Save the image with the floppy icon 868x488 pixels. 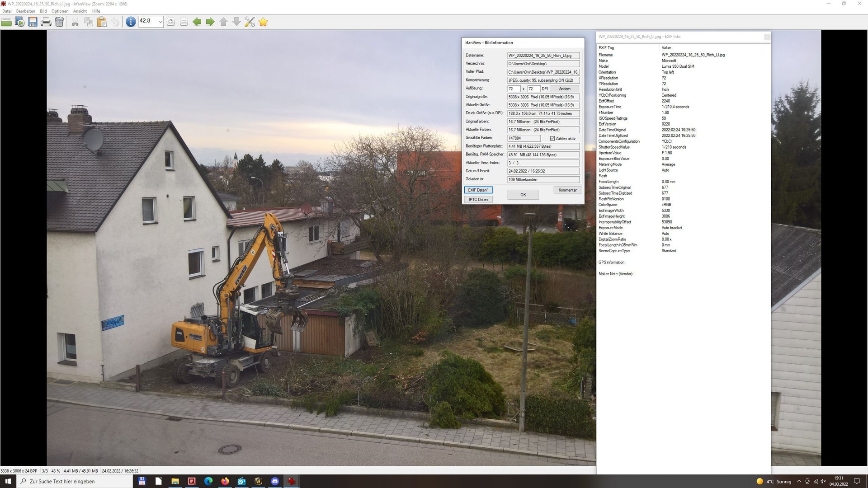pyautogui.click(x=33, y=22)
